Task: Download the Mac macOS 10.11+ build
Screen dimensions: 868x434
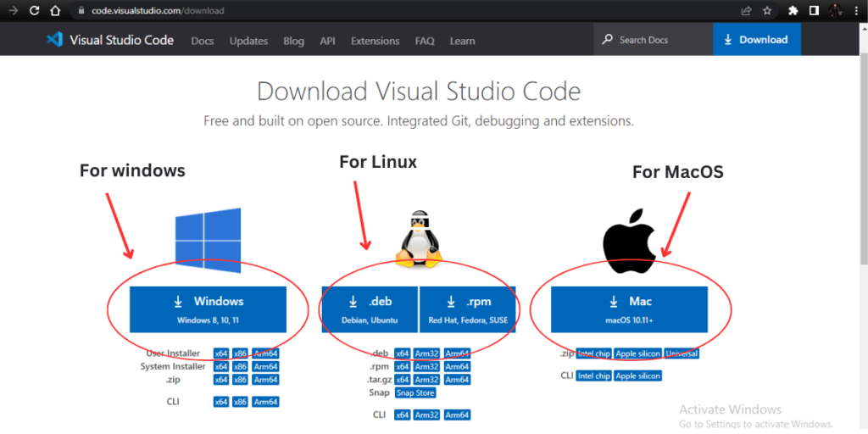Action: click(630, 309)
